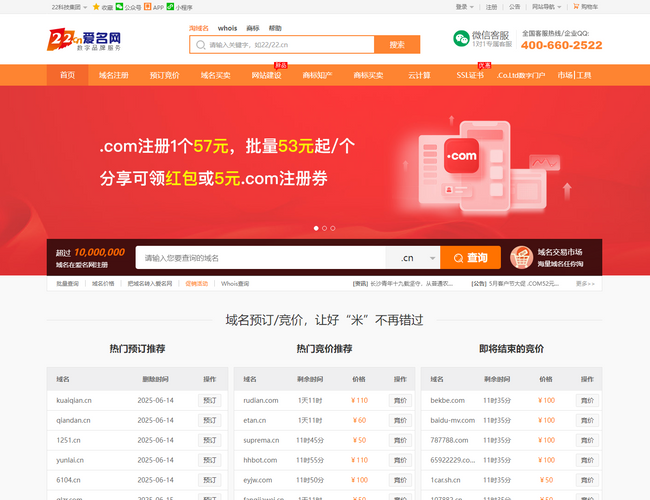650x500 pixels.
Task: Open SSL证书 menu item
Action: (x=470, y=75)
